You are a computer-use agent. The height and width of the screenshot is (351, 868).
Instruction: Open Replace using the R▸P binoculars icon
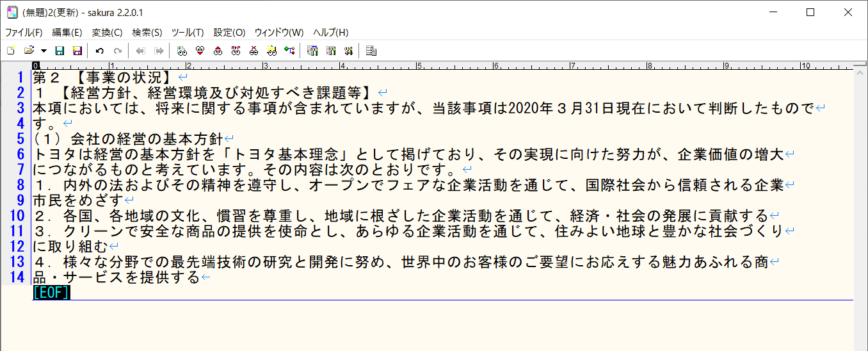coord(236,51)
